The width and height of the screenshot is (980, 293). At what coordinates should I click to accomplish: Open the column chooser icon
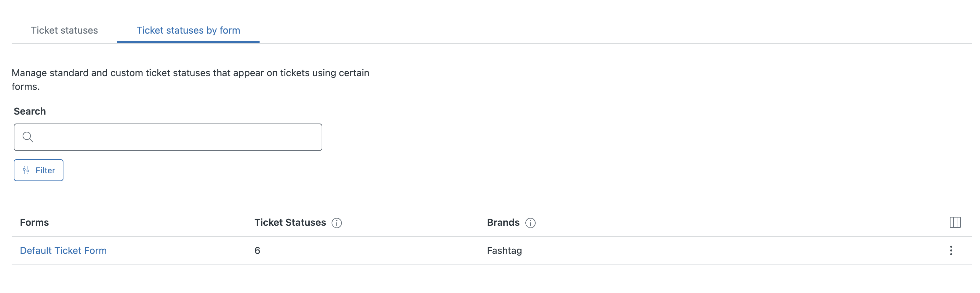[x=955, y=222]
